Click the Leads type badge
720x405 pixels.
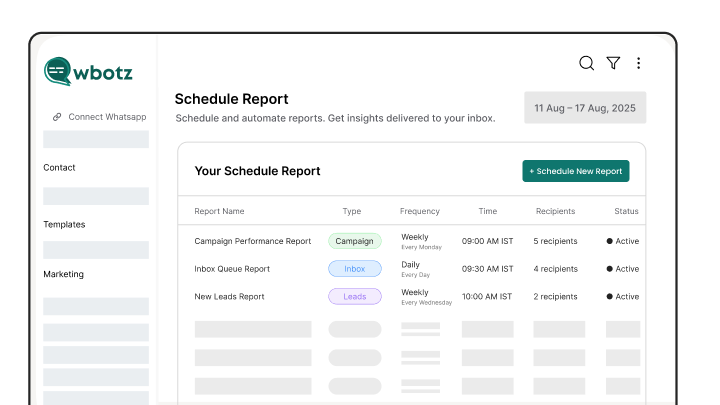coord(354,297)
